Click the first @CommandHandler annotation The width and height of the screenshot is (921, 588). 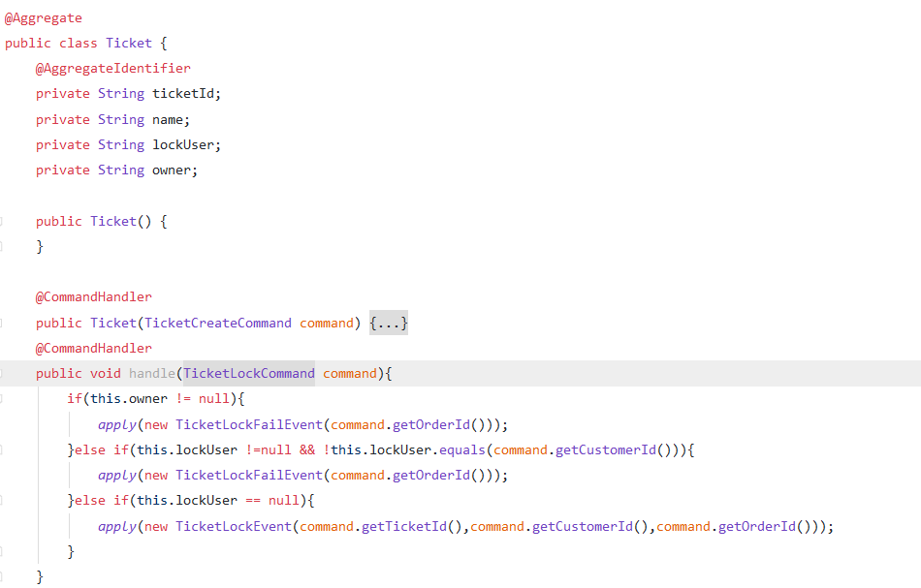coord(93,296)
